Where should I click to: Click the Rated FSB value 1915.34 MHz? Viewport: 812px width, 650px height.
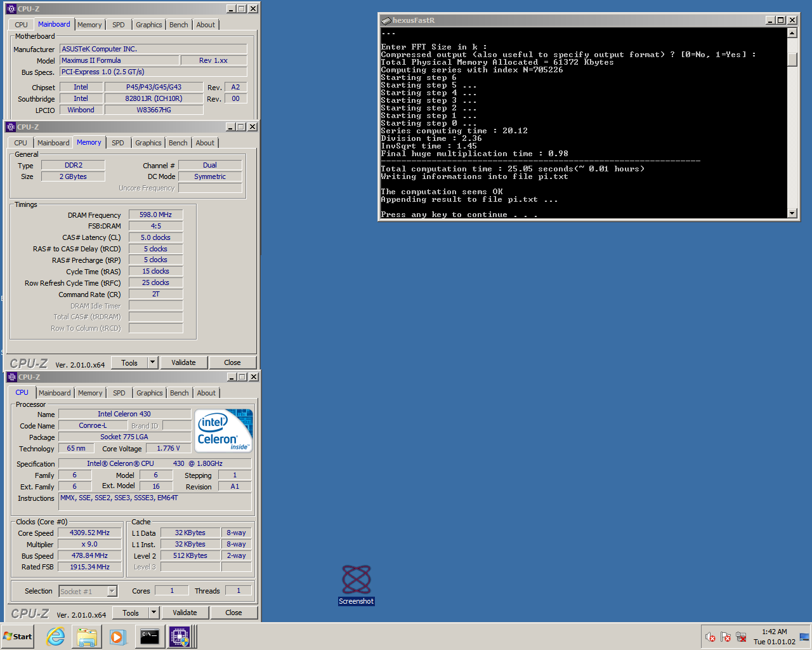point(89,567)
